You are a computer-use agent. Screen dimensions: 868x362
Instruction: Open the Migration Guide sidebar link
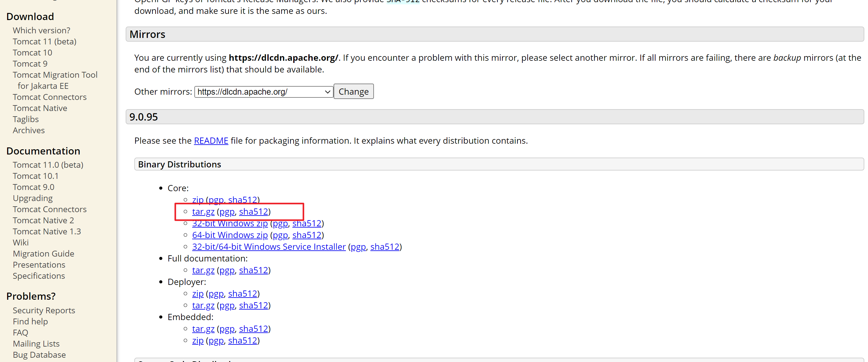(43, 253)
